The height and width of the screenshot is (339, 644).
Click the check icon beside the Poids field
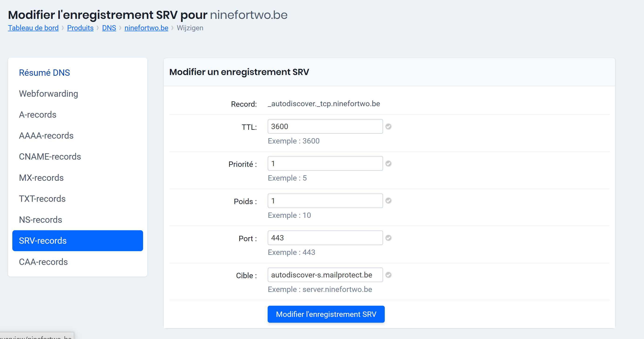pyautogui.click(x=388, y=201)
